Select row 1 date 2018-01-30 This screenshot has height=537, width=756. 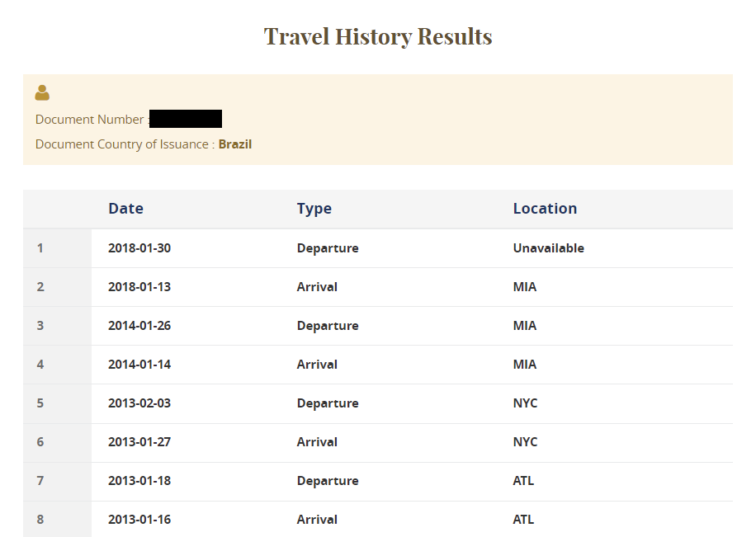pos(139,248)
